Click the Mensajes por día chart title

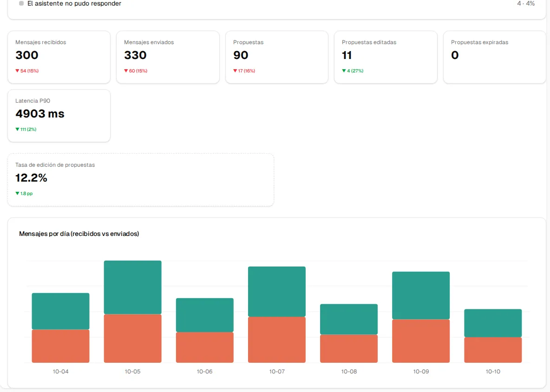(x=79, y=234)
